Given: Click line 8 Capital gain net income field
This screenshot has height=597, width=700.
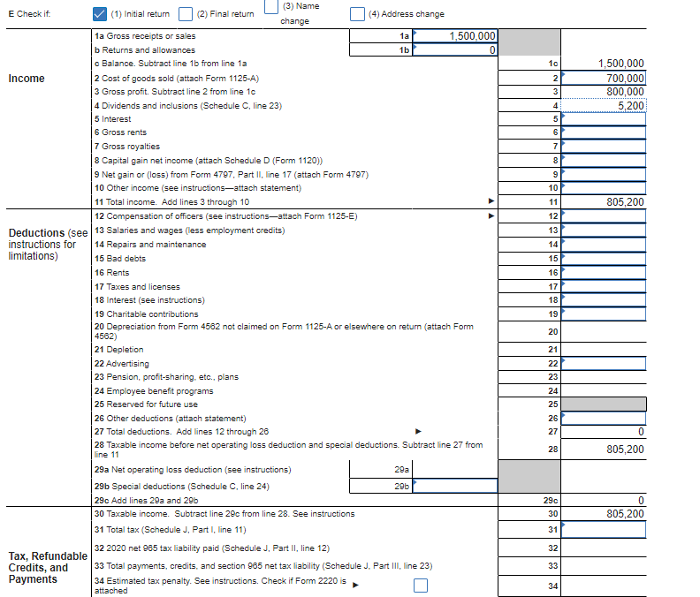Looking at the screenshot, I should 603,160.
